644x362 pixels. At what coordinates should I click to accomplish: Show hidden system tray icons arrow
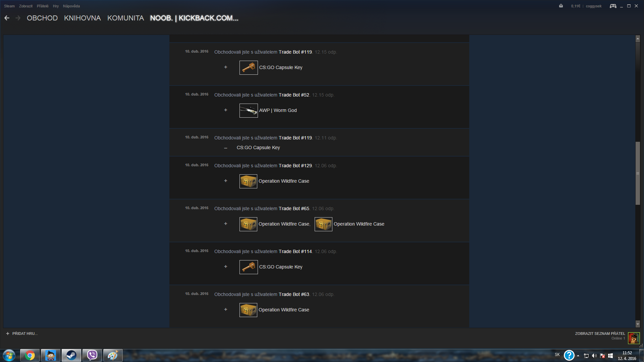point(578,356)
